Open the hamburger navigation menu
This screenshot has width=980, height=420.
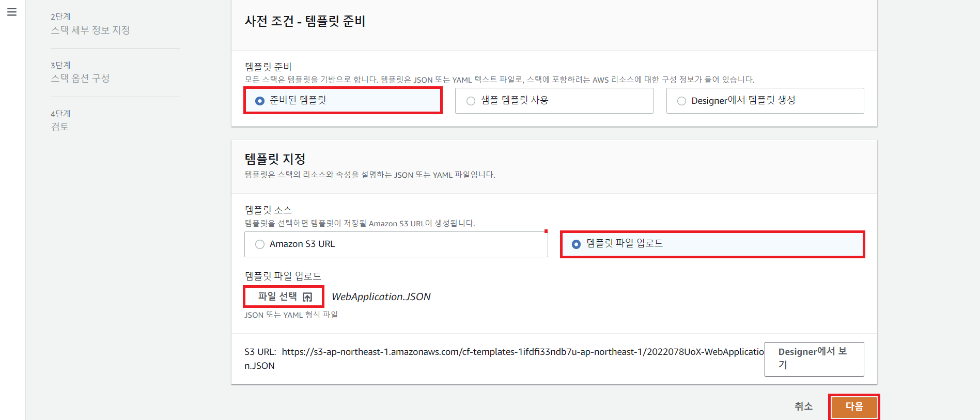click(12, 12)
